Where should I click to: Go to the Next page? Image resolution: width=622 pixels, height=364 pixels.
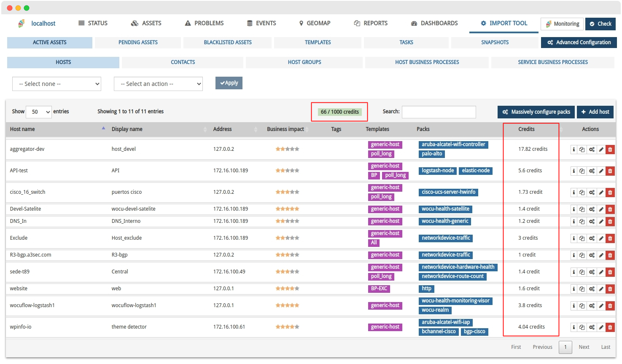(x=584, y=347)
